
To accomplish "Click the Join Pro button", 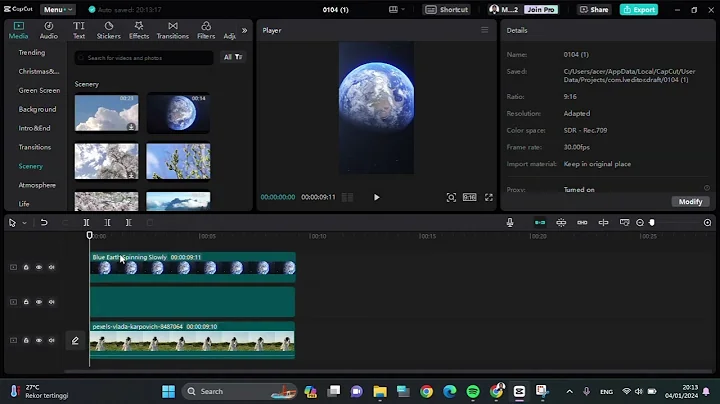I will point(540,9).
